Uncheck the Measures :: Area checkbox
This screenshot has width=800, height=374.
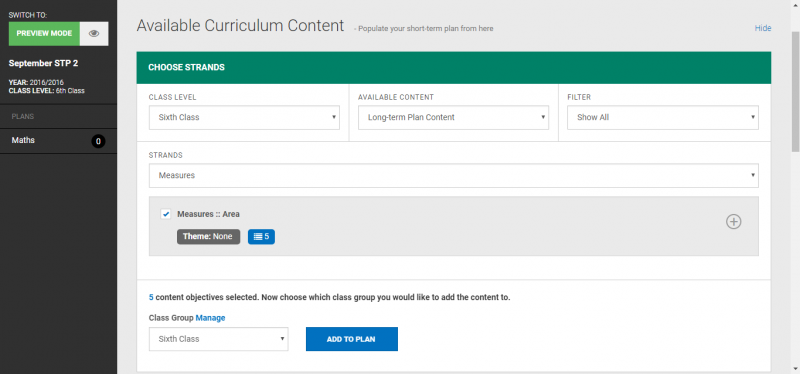[165, 214]
